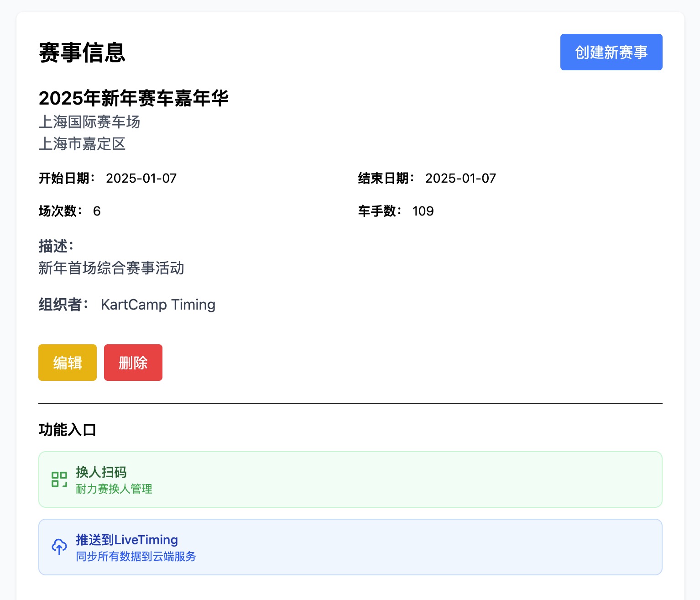Click the QR code icon for 换人扫码
The width and height of the screenshot is (700, 600).
pyautogui.click(x=59, y=479)
